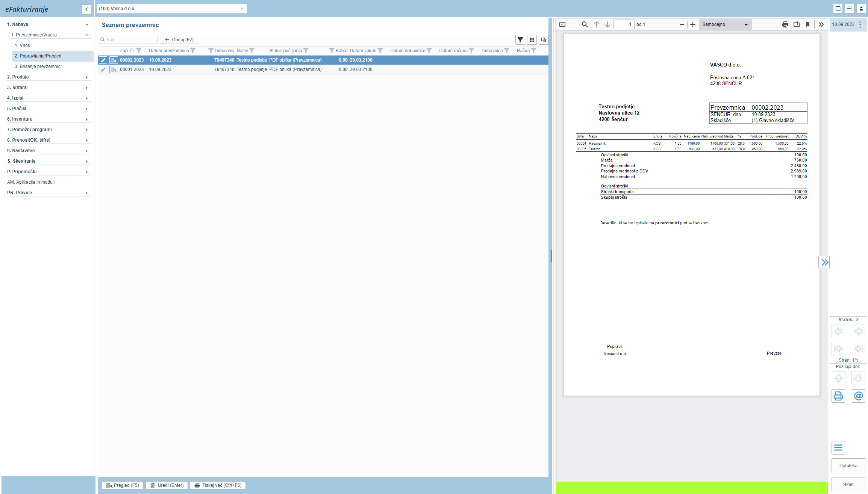Click the Datoteka button
The width and height of the screenshot is (868, 494).
coord(848,466)
